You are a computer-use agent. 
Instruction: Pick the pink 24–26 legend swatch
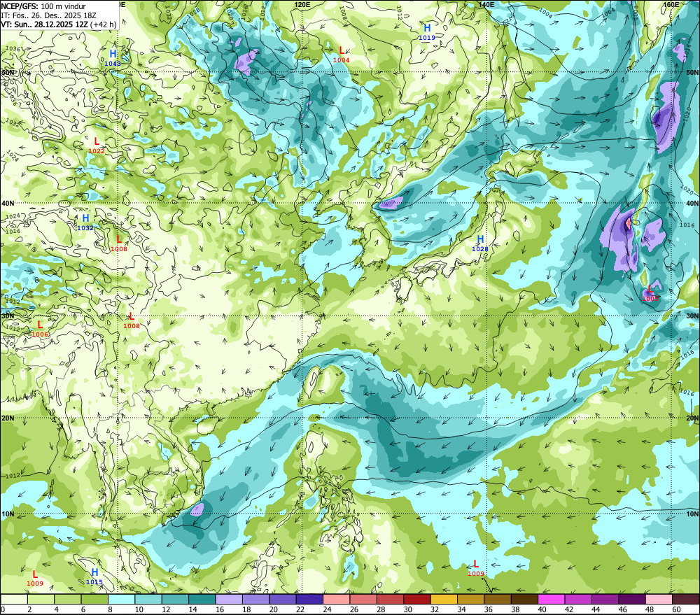[x=336, y=599]
